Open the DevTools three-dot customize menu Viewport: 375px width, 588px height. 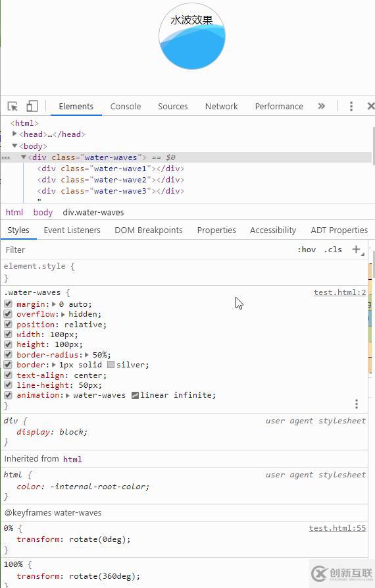(x=351, y=107)
